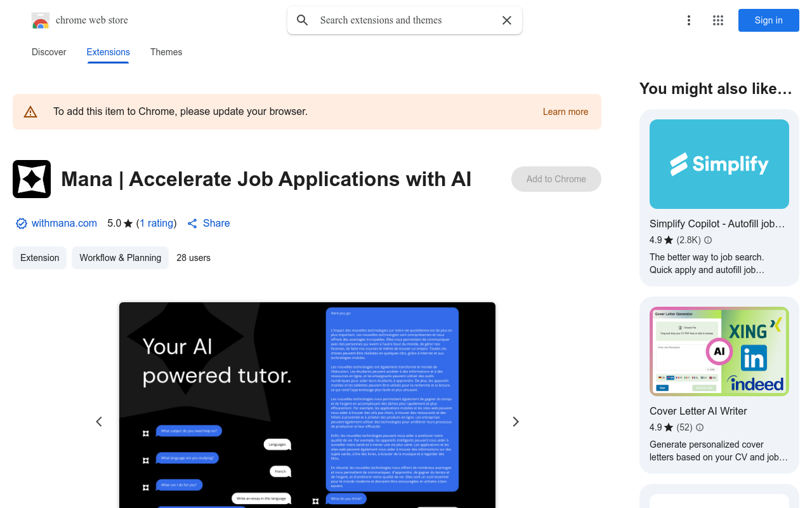Click the rating star next to 5.0
The width and height of the screenshot is (812, 508).
(x=128, y=224)
